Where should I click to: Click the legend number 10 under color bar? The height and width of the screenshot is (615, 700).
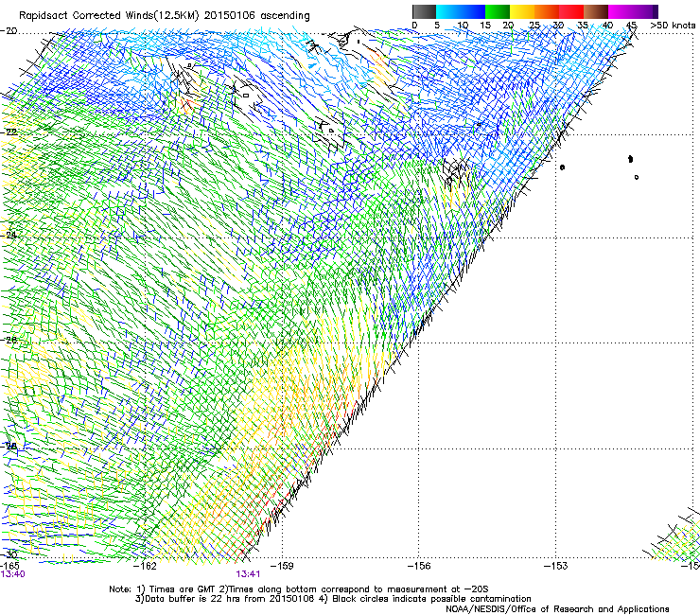[463, 26]
